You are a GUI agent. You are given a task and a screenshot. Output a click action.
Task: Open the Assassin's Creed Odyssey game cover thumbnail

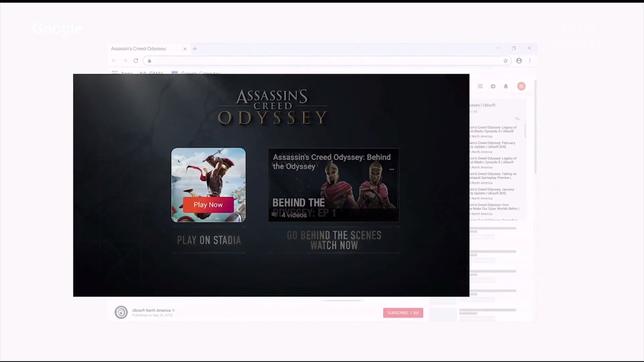208,185
